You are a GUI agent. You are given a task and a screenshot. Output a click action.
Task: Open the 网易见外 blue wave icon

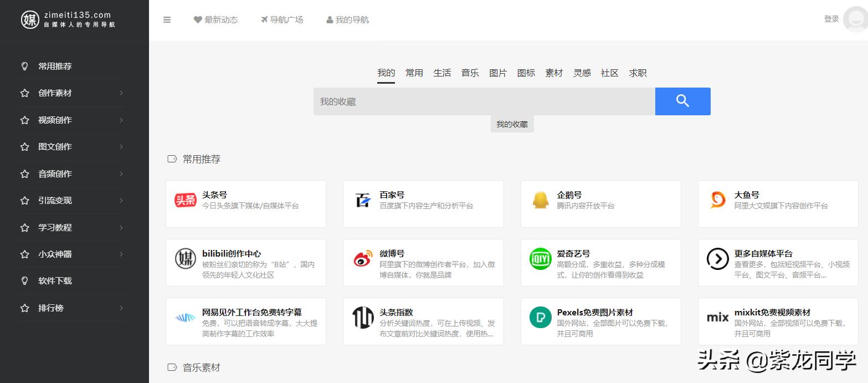186,318
